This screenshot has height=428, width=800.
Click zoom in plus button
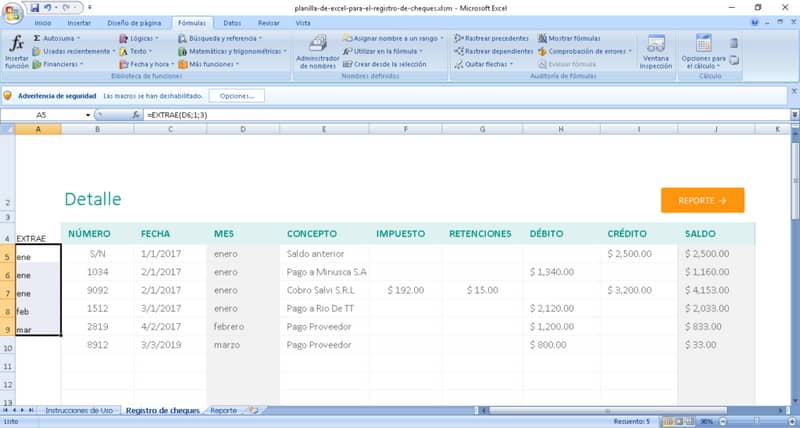tap(791, 422)
